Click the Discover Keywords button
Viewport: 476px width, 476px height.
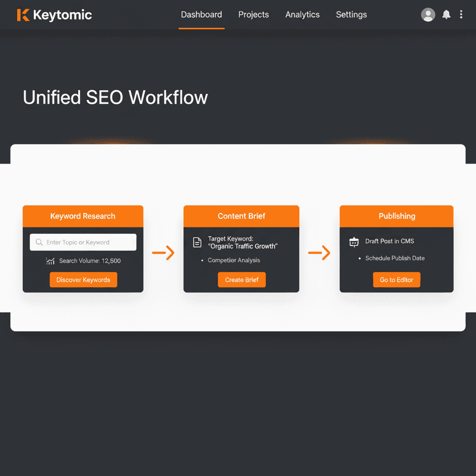pos(83,279)
